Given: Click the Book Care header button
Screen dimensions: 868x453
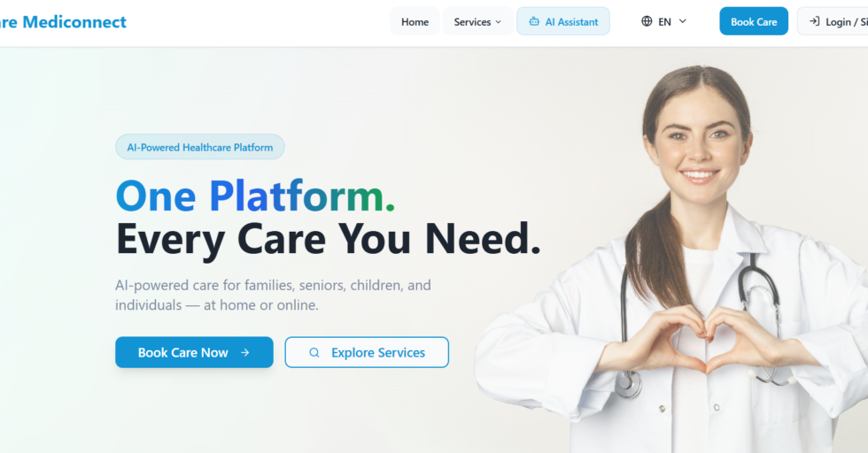Looking at the screenshot, I should coord(754,21).
